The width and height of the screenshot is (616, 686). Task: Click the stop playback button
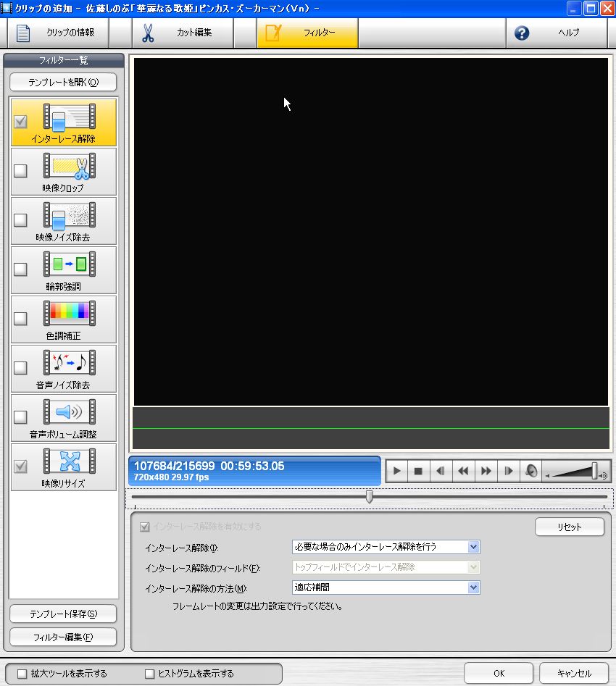pos(419,471)
